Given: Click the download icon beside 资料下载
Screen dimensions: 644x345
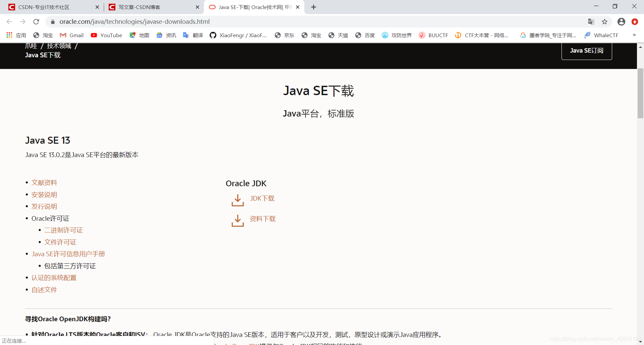Looking at the screenshot, I should coord(237,221).
